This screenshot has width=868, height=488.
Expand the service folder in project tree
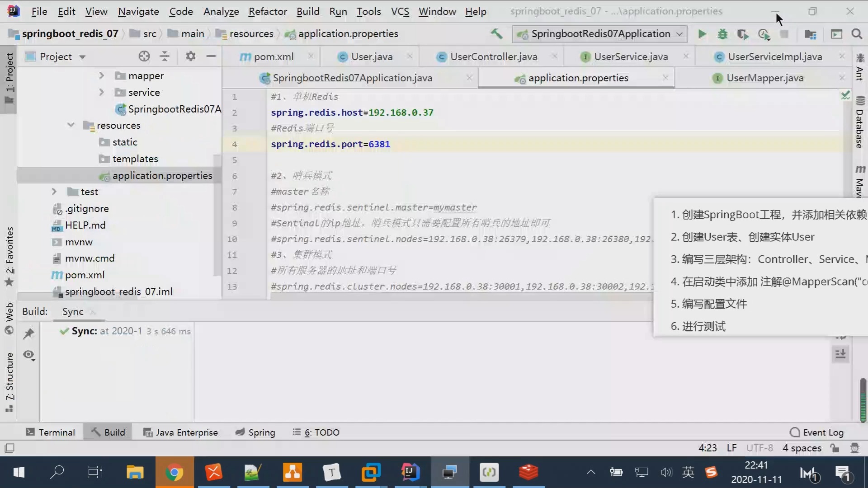coord(101,92)
